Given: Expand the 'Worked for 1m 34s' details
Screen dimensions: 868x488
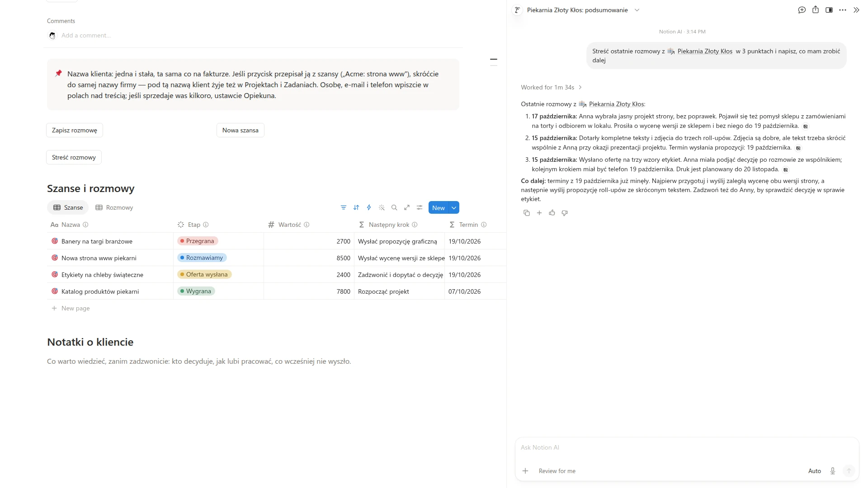Looking at the screenshot, I should [552, 87].
